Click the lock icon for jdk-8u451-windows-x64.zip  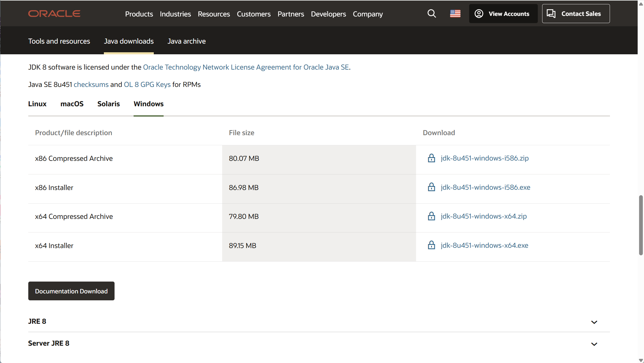pos(431,216)
